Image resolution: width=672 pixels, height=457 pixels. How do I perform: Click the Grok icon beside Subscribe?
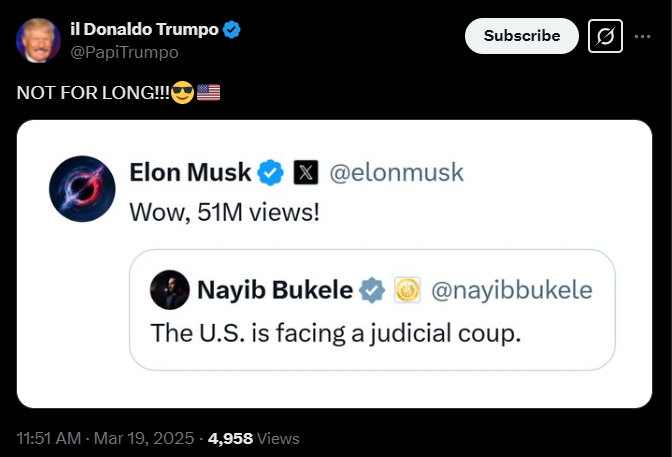pyautogui.click(x=604, y=36)
